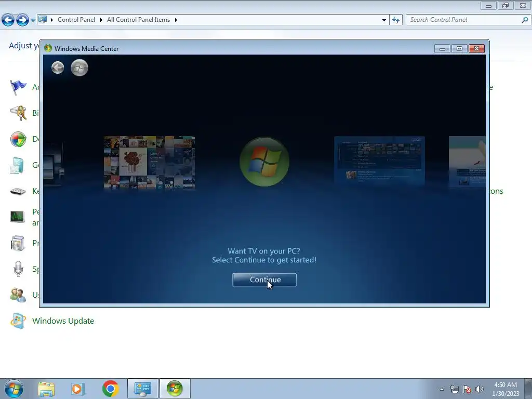This screenshot has height=399, width=532.
Task: Open recent pages dropdown beside forward arrow
Action: 33,20
